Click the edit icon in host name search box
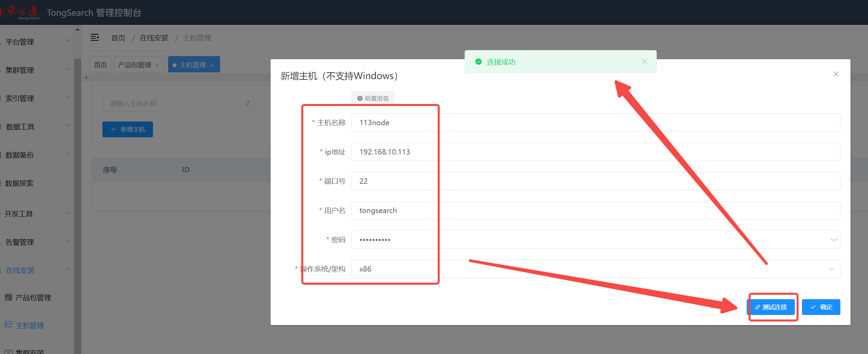The image size is (868, 354). click(248, 103)
